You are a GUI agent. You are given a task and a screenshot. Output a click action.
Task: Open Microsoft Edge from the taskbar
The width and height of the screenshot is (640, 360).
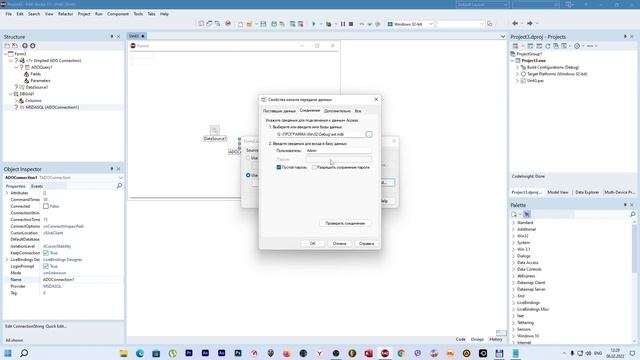(x=140, y=353)
